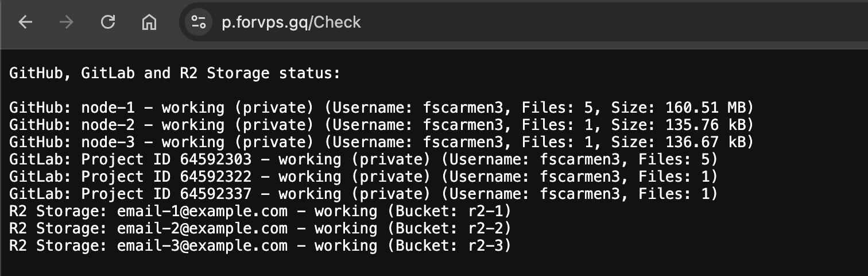Click the email-2@example.com R2 Storage line
The image size is (868, 276).
[259, 228]
